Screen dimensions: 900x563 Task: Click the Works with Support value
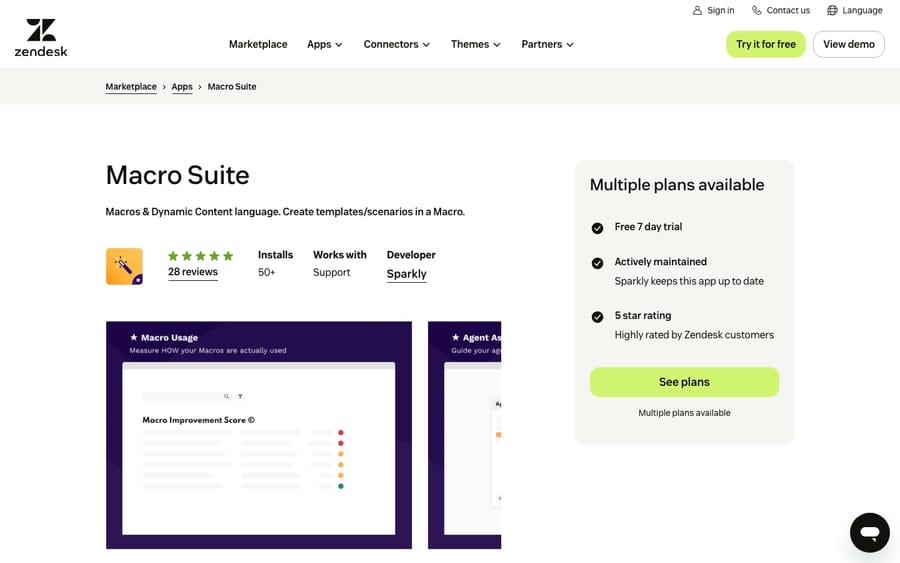coord(331,272)
